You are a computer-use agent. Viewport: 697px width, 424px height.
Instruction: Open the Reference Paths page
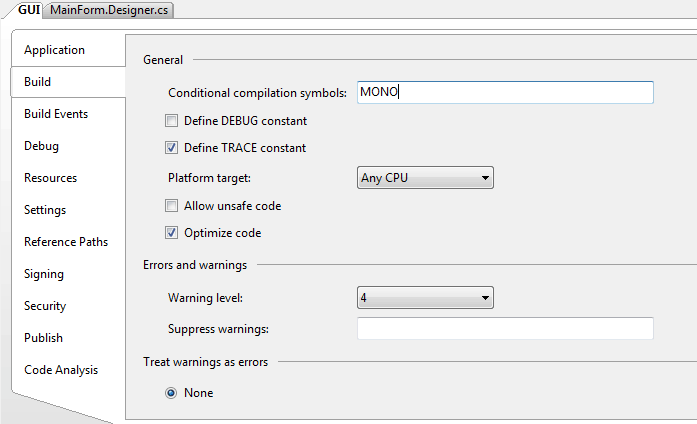(66, 242)
